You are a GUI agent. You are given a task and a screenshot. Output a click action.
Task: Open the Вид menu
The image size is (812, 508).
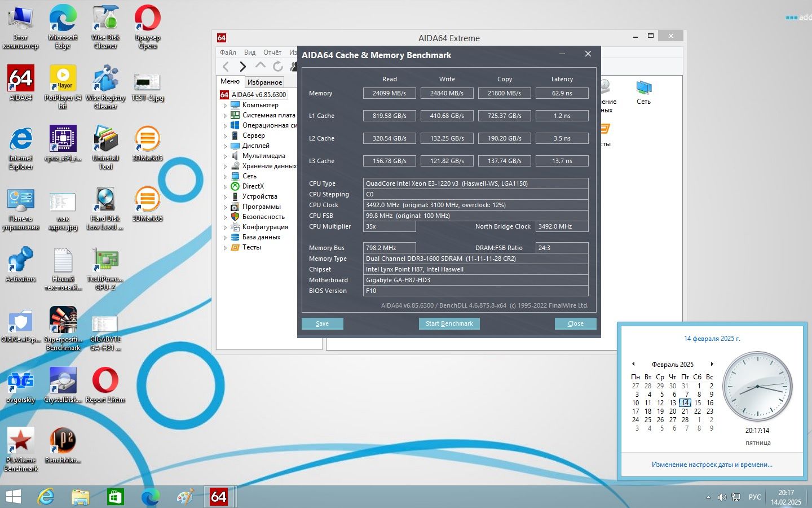[x=250, y=52]
